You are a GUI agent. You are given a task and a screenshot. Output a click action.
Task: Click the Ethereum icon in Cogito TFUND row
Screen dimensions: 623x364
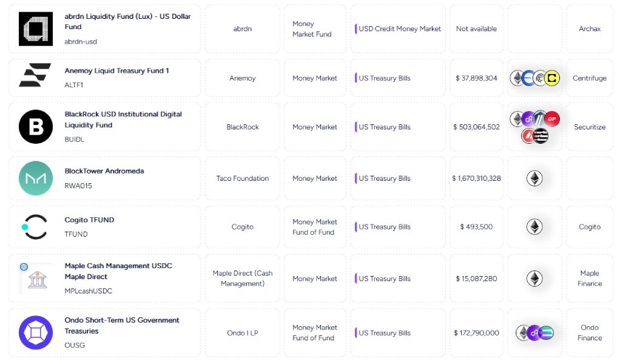(x=534, y=227)
